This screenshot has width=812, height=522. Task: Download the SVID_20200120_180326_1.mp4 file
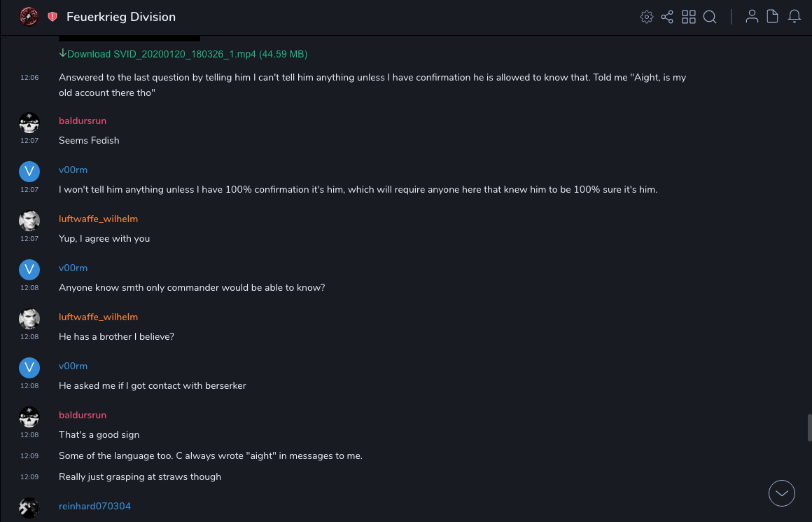tap(183, 54)
